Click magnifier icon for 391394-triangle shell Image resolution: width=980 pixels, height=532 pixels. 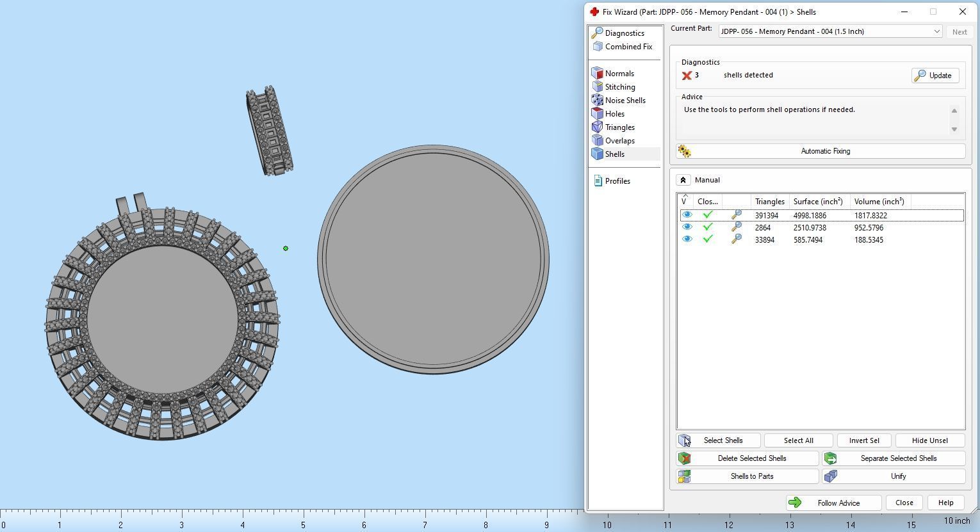[x=737, y=215]
